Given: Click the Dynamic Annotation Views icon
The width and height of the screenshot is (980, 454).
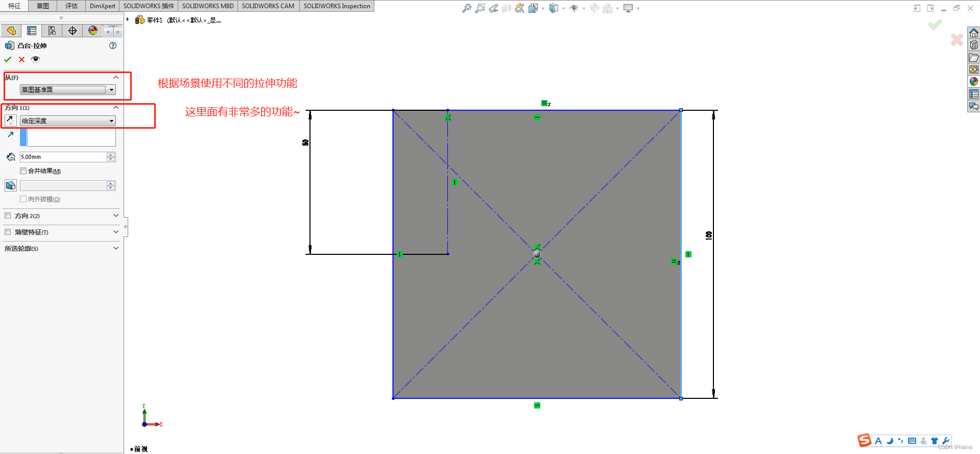Looking at the screenshot, I should pyautogui.click(x=520, y=8).
